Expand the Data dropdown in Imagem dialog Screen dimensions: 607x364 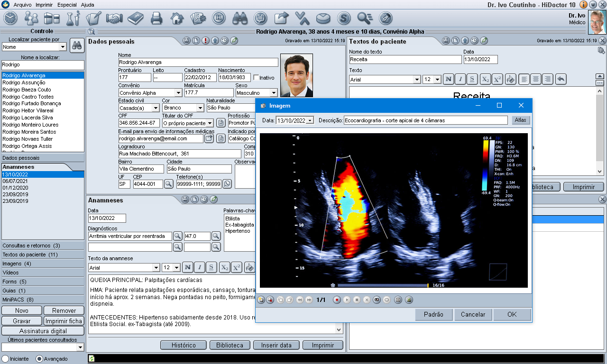[x=310, y=120]
